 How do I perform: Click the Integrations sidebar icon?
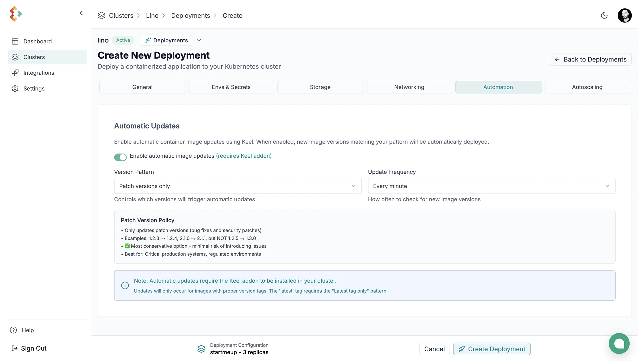coord(15,73)
